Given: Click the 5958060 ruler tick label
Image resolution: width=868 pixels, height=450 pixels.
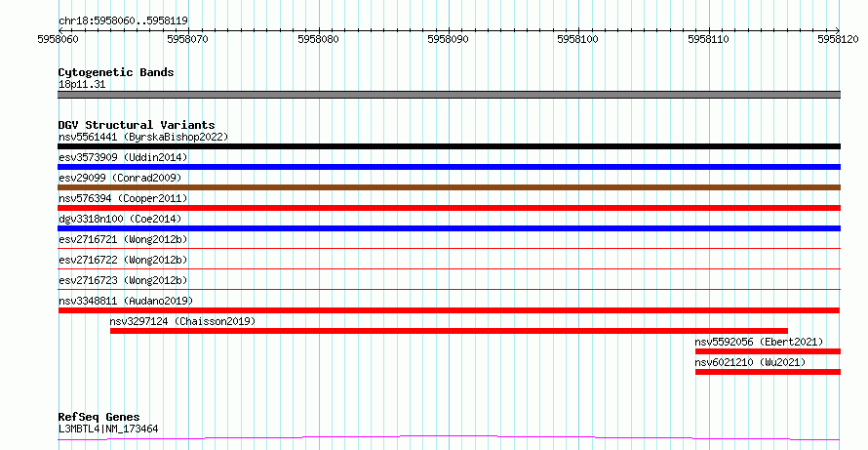Looking at the screenshot, I should click(x=59, y=39).
